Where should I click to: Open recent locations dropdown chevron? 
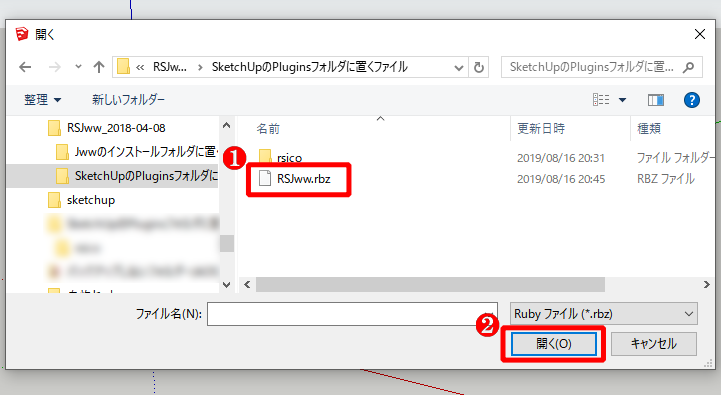78,67
